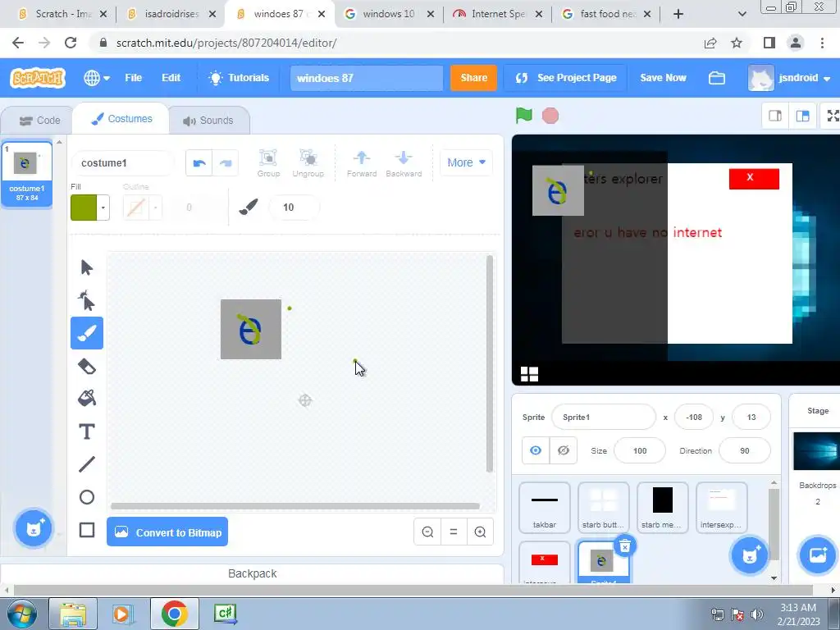840x630 pixels.
Task: Open the Fill color dropdown arrow
Action: coord(103,208)
